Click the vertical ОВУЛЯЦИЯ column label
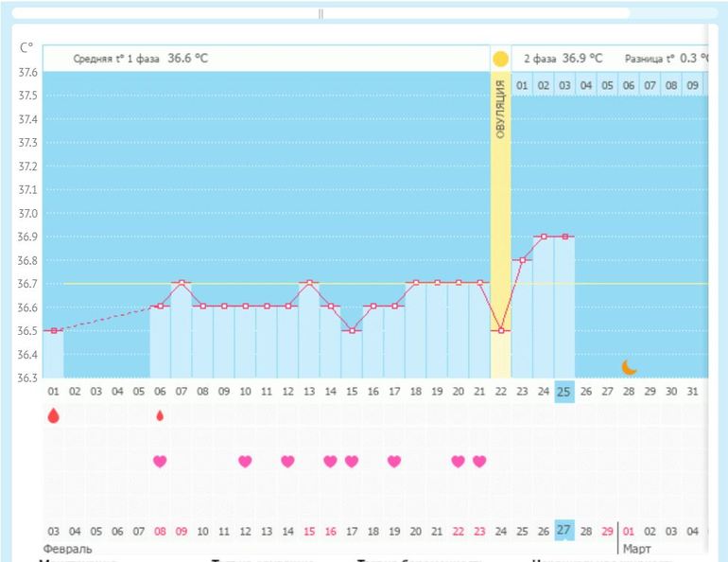Image resolution: width=728 pixels, height=562 pixels. click(500, 111)
